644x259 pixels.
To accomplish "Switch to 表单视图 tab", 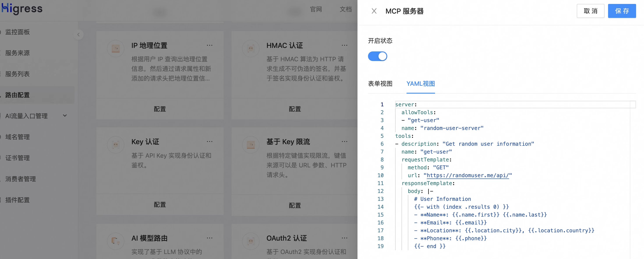I will (x=380, y=84).
